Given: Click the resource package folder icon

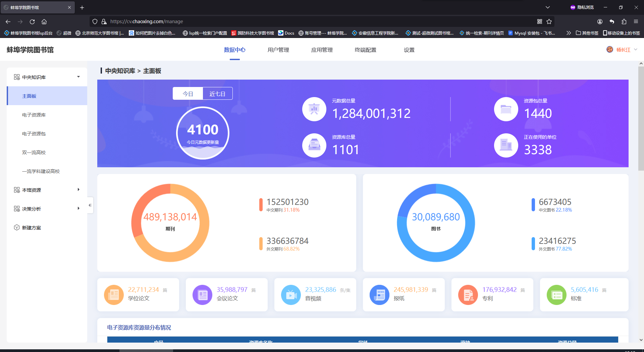Looking at the screenshot, I should (506, 109).
